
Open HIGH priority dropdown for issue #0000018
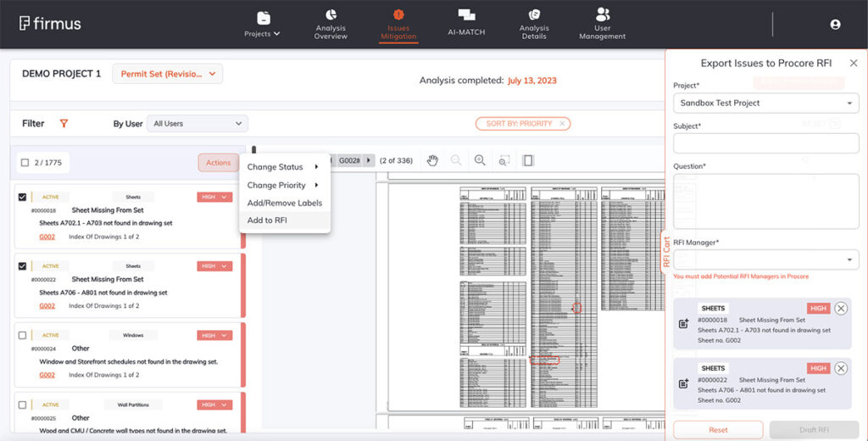[x=214, y=197]
